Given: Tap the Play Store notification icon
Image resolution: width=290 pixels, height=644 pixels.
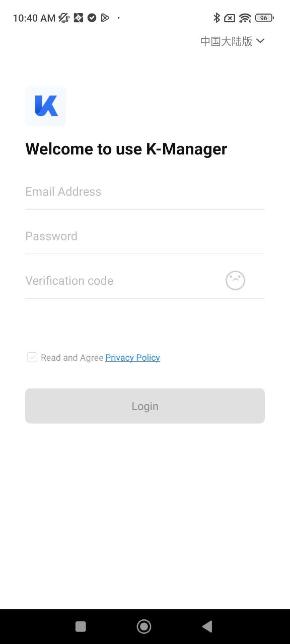Looking at the screenshot, I should pos(105,18).
